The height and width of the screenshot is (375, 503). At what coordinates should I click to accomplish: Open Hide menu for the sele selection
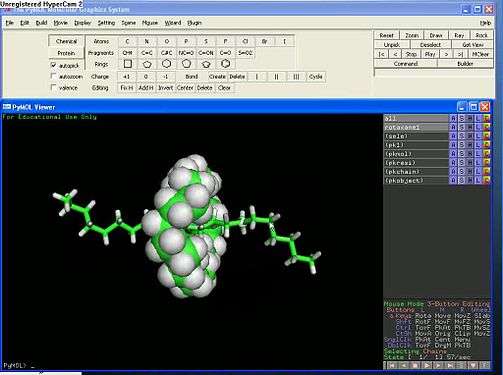click(470, 136)
